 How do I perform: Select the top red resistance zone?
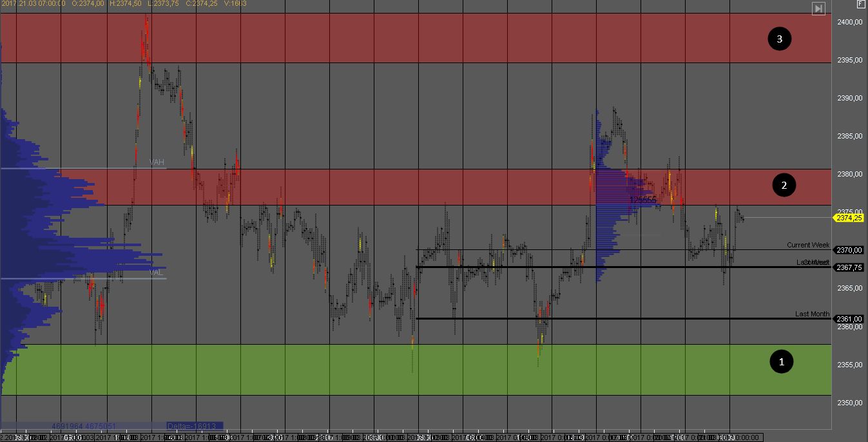click(x=412, y=38)
